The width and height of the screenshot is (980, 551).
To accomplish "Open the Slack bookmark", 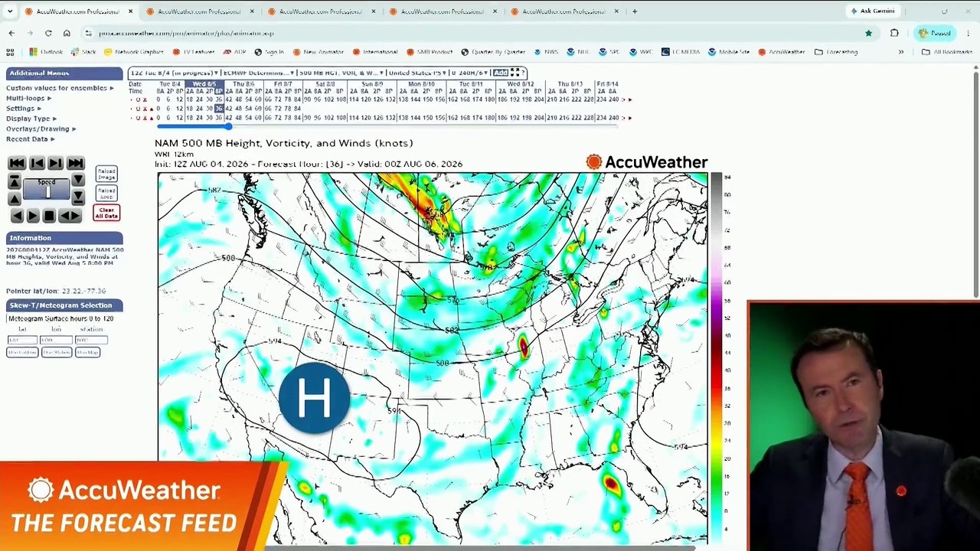I will (83, 52).
